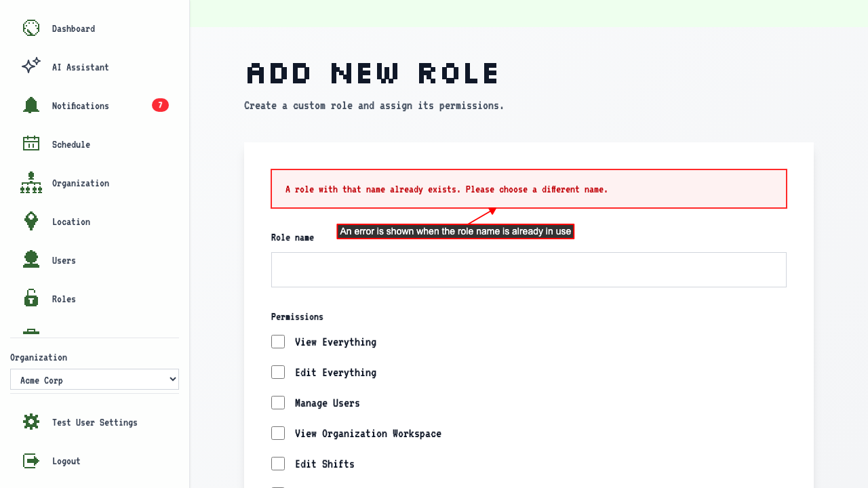Open the Location pin icon

[31, 221]
